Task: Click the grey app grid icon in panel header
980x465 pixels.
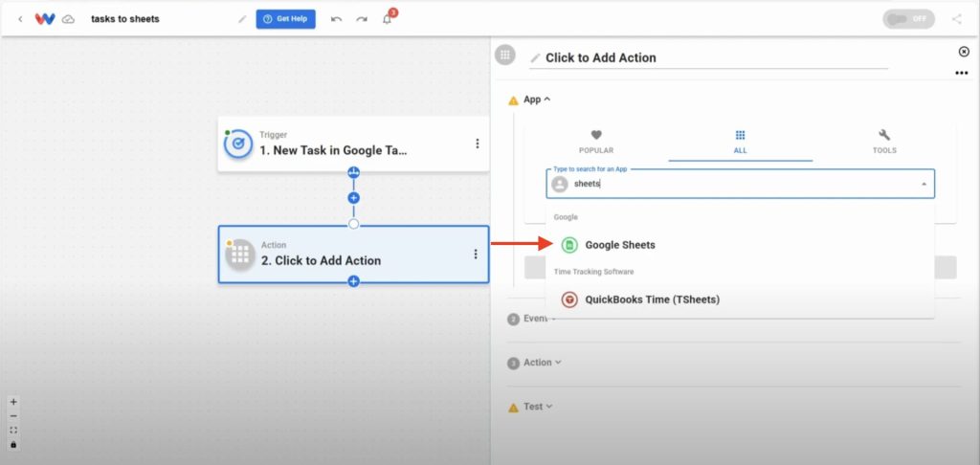Action: point(505,55)
